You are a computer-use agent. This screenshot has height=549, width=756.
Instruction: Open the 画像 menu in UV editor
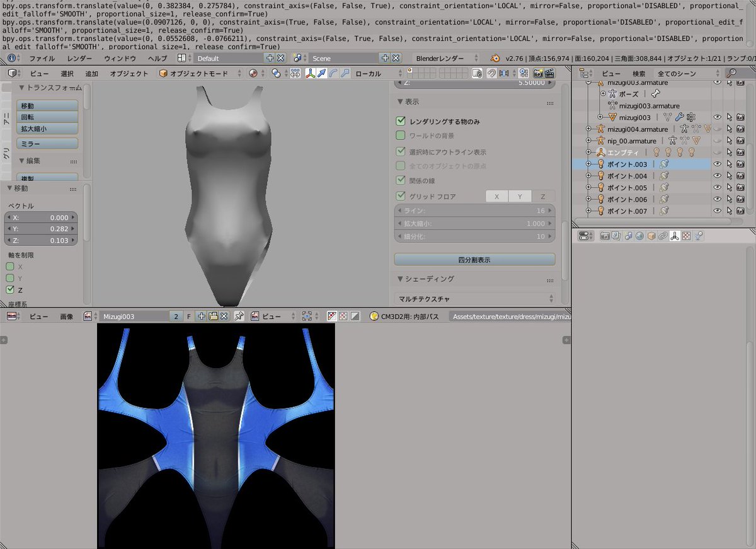click(x=67, y=316)
